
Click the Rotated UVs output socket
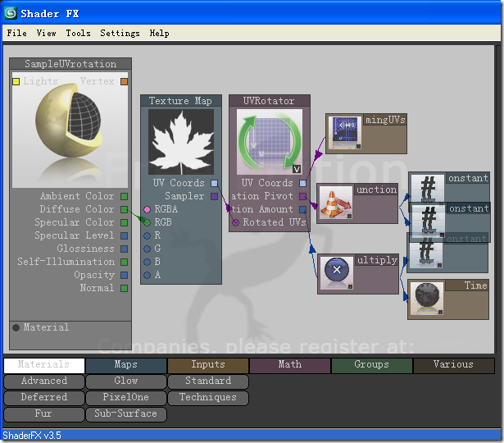(x=235, y=222)
